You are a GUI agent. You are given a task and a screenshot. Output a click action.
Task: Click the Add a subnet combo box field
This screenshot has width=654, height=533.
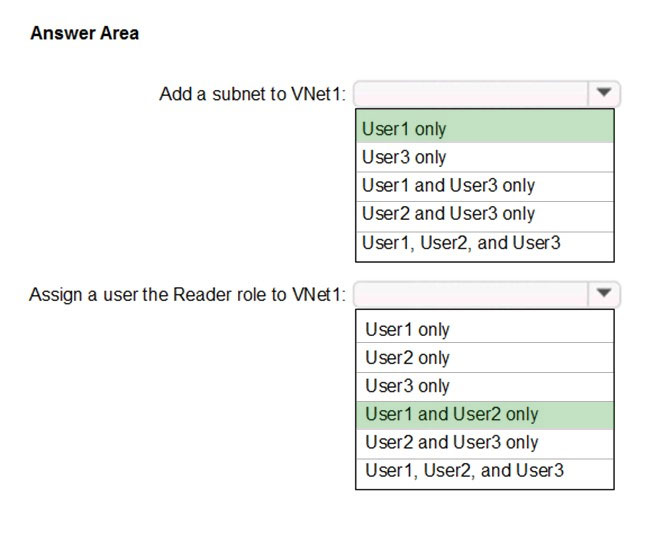(x=486, y=94)
